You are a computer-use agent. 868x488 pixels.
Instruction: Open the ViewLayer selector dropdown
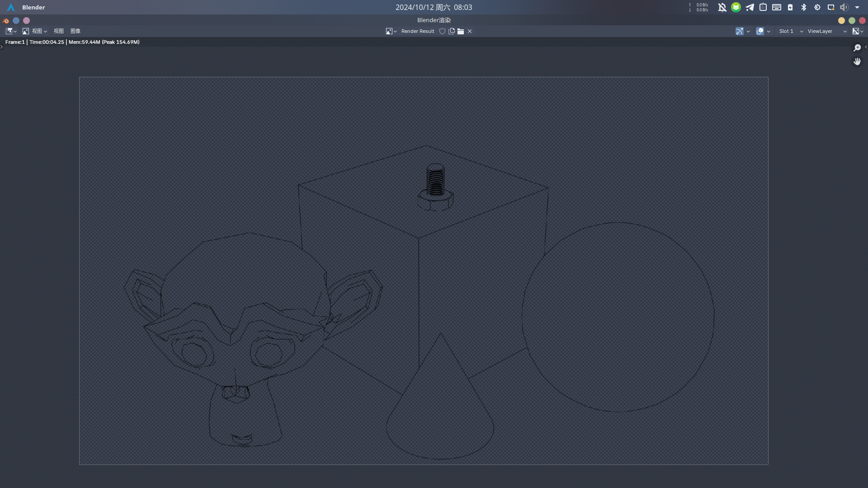827,31
